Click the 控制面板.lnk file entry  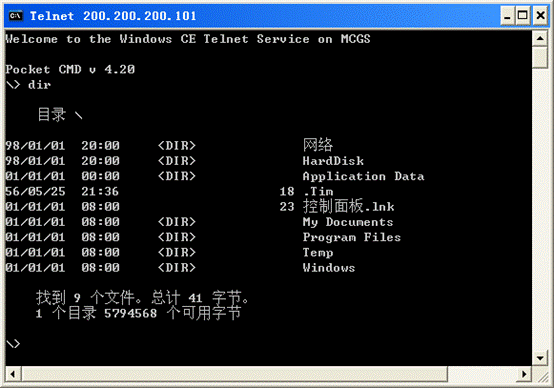point(348,206)
